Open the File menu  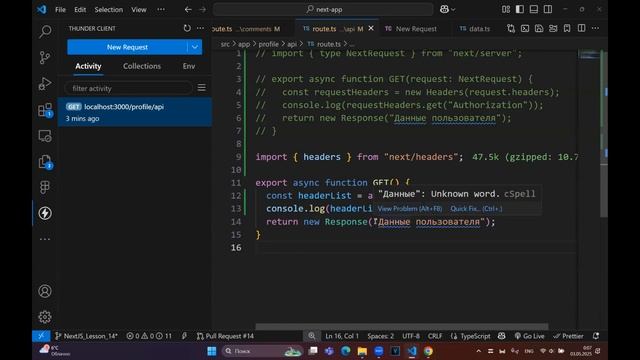coord(60,9)
